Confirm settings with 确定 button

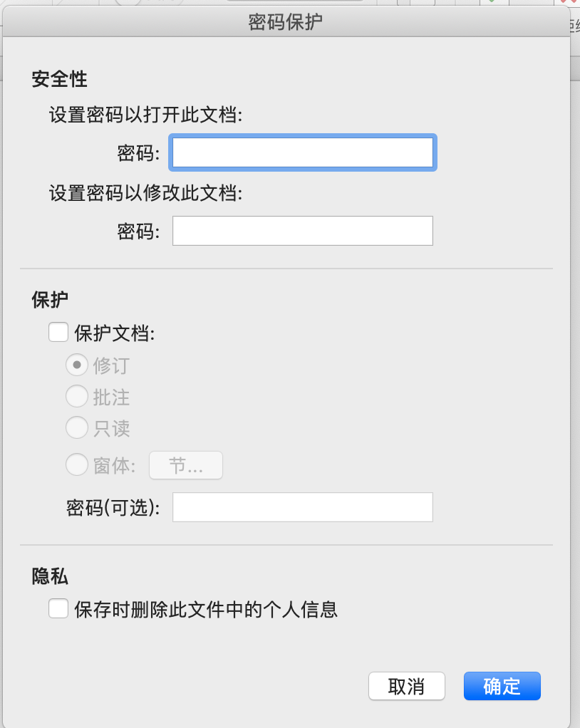point(502,686)
